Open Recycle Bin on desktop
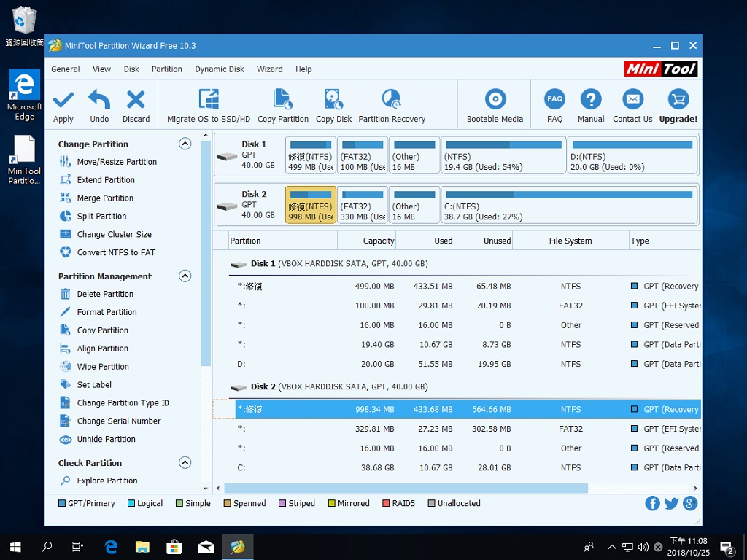Image resolution: width=747 pixels, height=560 pixels. (23, 27)
